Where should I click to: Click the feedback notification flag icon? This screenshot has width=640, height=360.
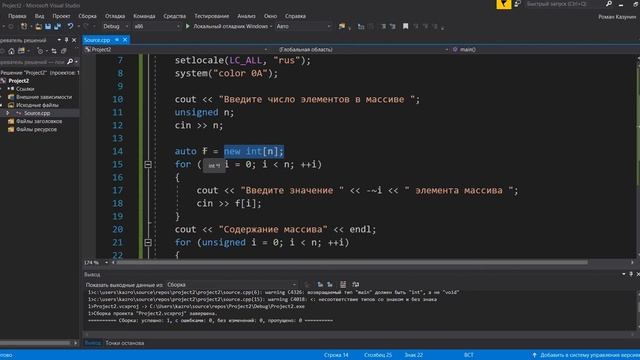click(x=504, y=4)
